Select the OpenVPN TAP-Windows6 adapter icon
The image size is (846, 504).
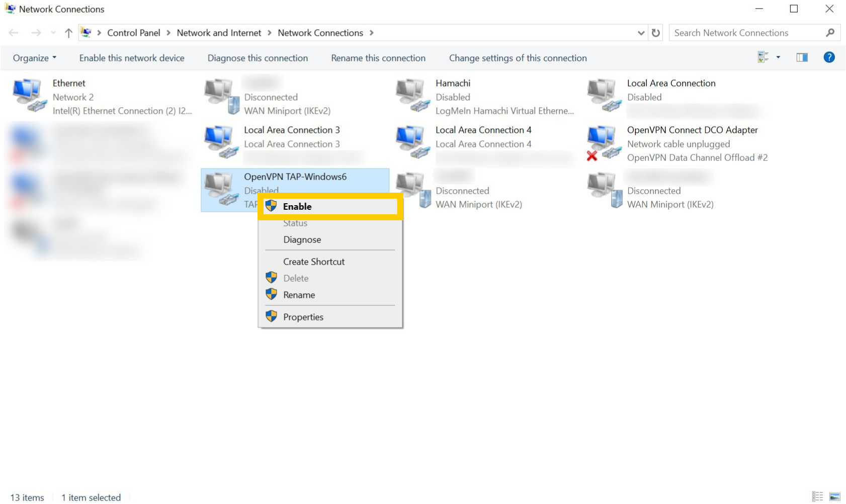coord(221,189)
